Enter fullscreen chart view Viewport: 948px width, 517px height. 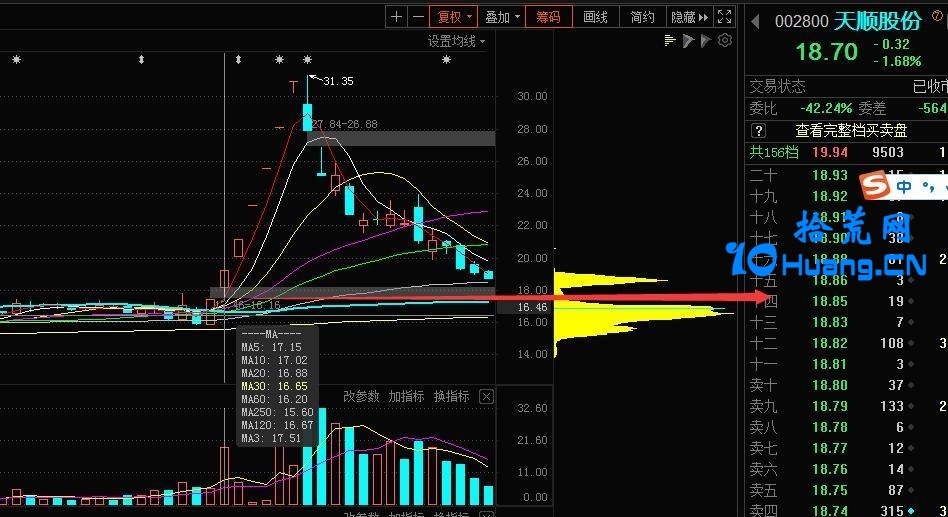(724, 17)
